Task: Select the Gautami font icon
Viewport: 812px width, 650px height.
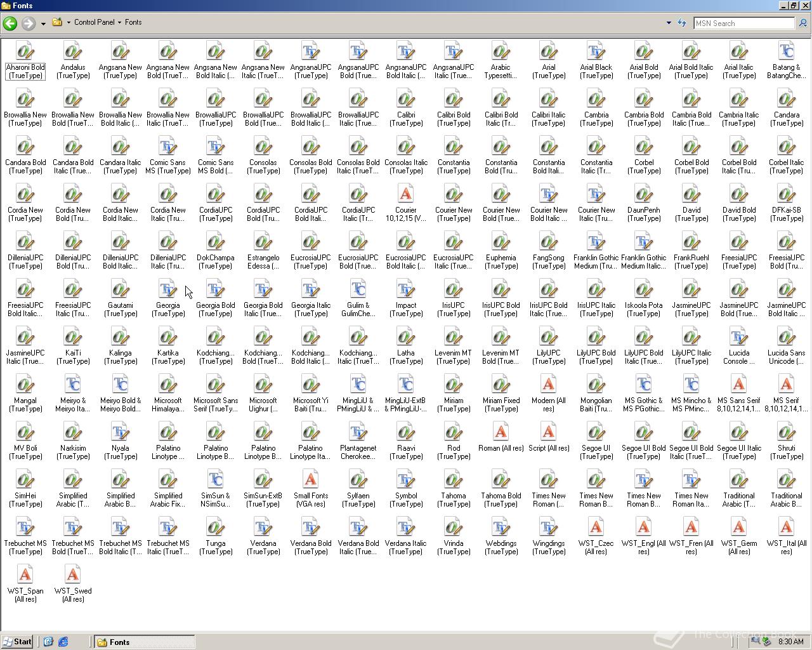Action: pyautogui.click(x=121, y=289)
